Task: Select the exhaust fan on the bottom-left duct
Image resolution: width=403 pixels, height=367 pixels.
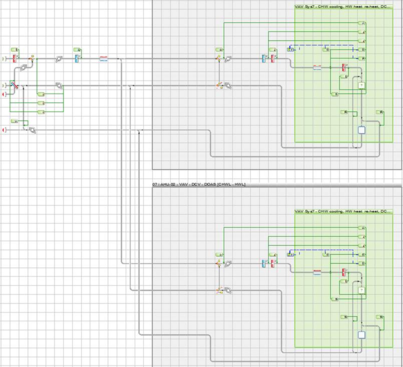Action: pos(32,130)
